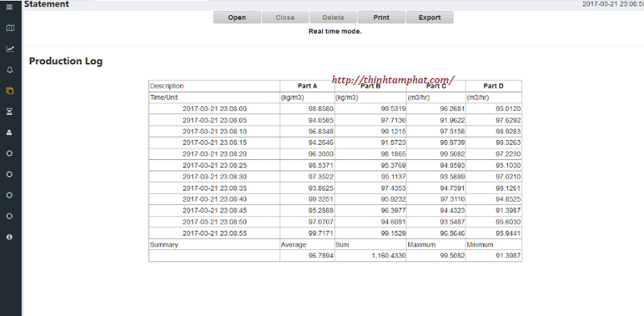Viewport: 644px width, 316px height.
Task: Select the Sum summary label
Action: point(341,244)
